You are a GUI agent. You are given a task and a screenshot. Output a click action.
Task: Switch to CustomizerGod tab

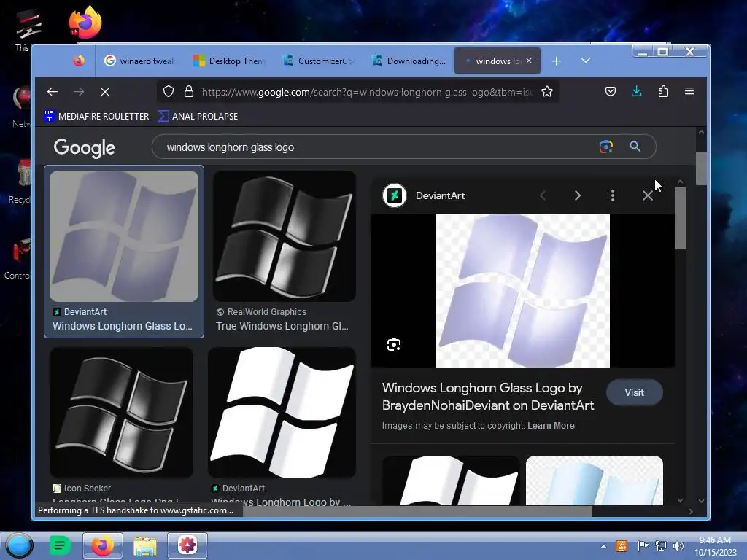(318, 61)
